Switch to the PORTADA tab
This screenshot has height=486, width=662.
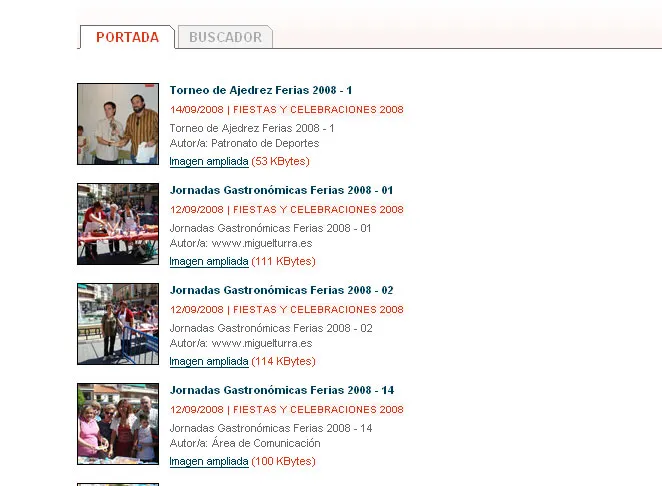point(127,37)
